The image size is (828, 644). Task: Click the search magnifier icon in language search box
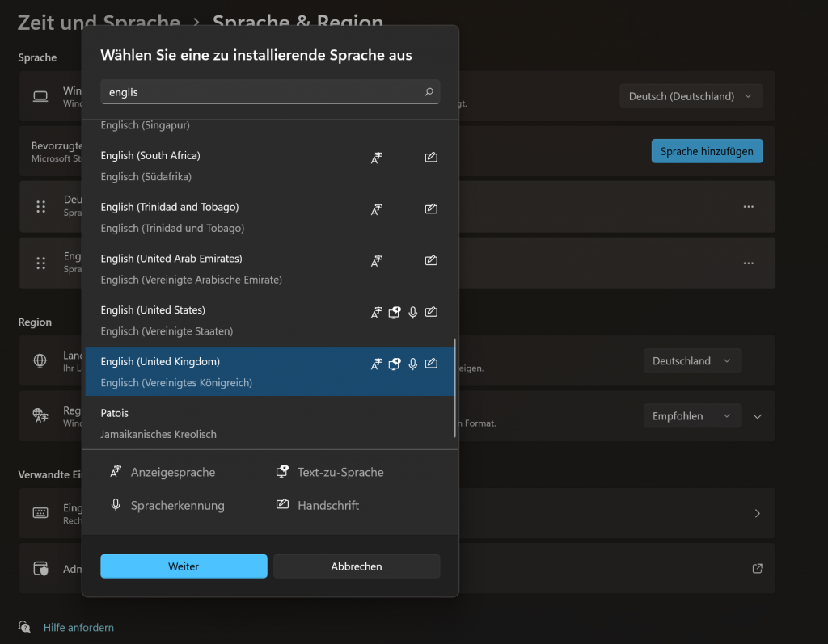[x=429, y=92]
